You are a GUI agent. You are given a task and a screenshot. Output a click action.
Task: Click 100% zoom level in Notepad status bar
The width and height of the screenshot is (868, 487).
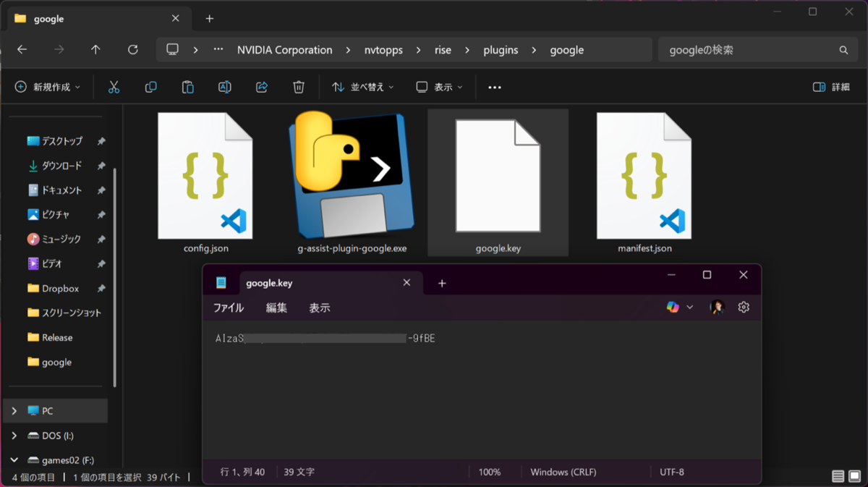click(490, 472)
